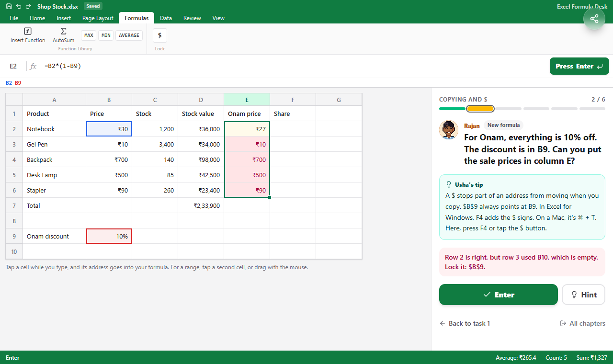The image size is (613, 364).
Task: Click the green Enter button
Action: 499,295
